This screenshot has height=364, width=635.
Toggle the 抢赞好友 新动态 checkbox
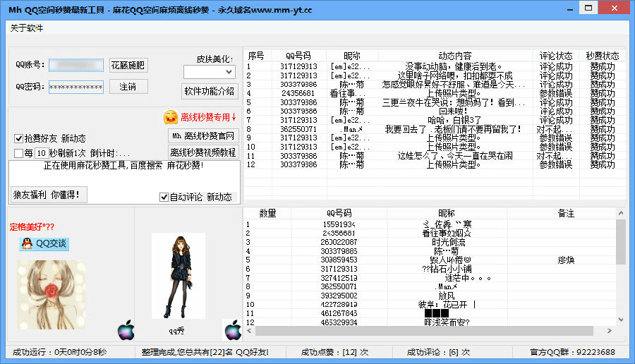coord(19,139)
